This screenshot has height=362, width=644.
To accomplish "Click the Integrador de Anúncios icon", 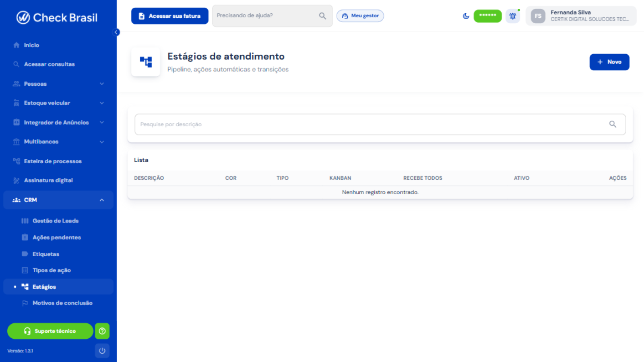I will (16, 122).
